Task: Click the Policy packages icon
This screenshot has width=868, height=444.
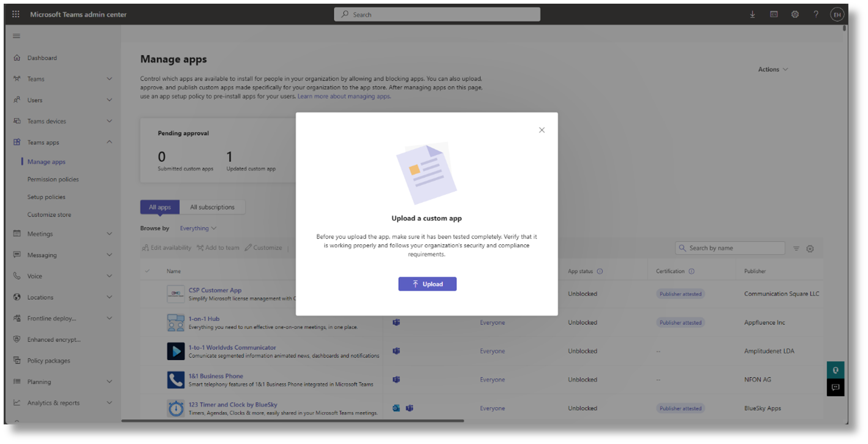Action: pos(17,361)
